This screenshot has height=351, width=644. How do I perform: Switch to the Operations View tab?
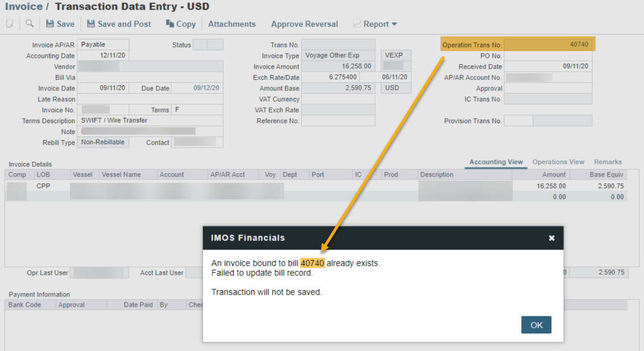[558, 162]
